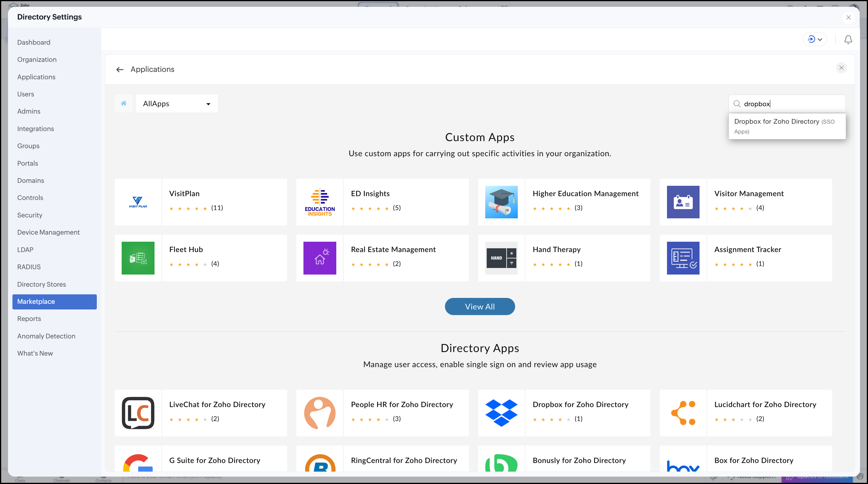Open Reports section
This screenshot has height=484, width=868.
(x=29, y=319)
